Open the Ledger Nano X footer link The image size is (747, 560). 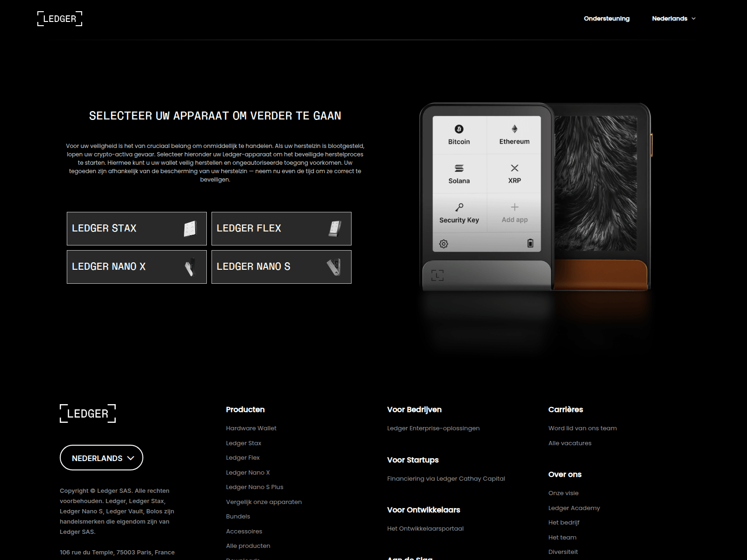(x=248, y=473)
